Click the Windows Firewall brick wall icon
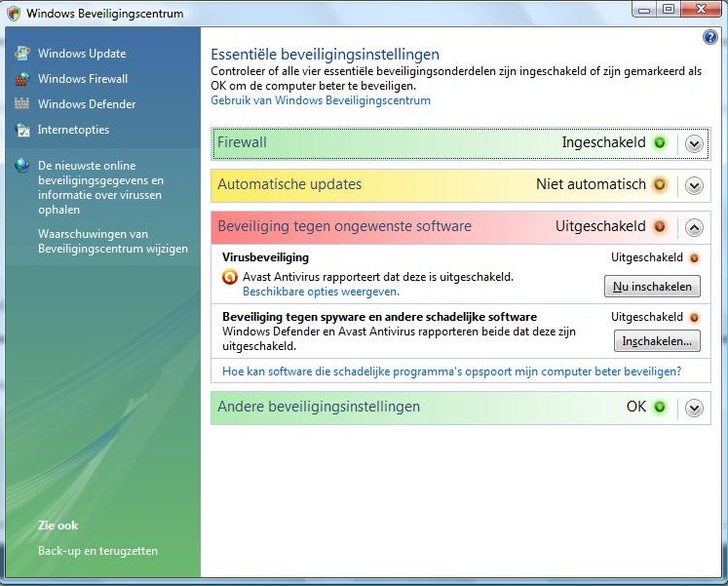 [x=21, y=79]
